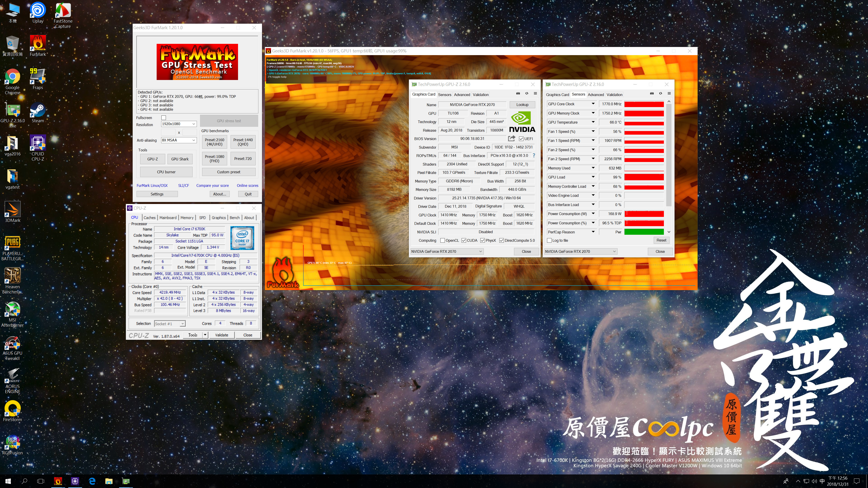Click the PerfCap Reason green graph bar
This screenshot has height=488, width=868.
[x=644, y=232]
